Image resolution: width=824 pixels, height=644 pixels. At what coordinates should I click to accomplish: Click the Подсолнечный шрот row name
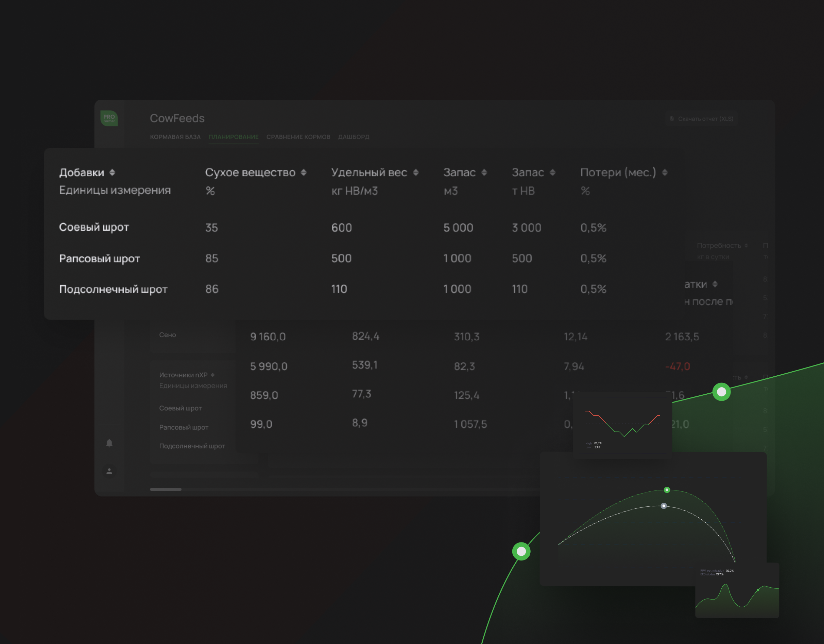click(x=113, y=289)
